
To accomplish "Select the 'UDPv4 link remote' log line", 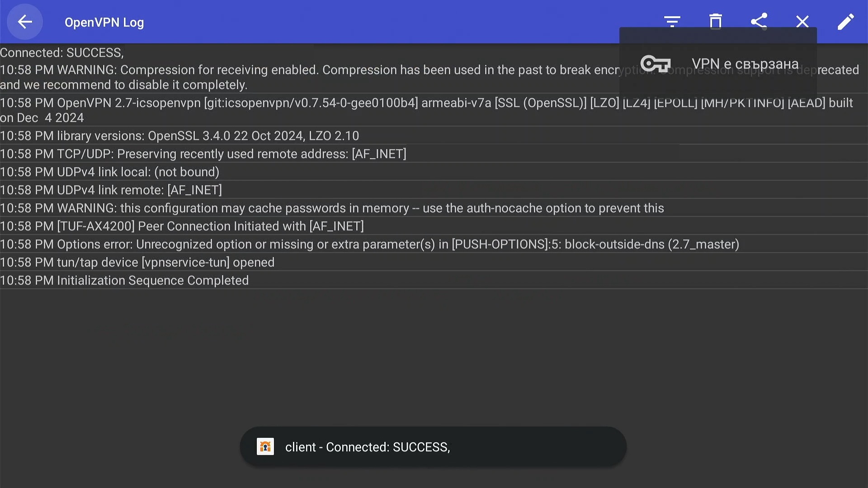I will pyautogui.click(x=434, y=190).
